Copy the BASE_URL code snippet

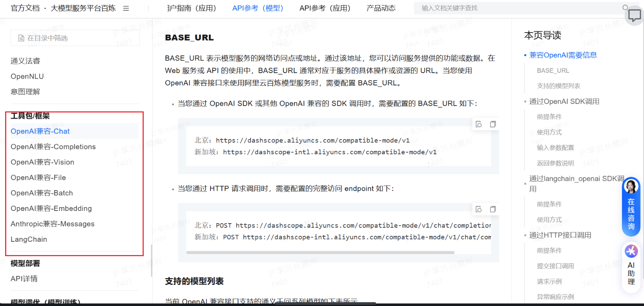(x=492, y=123)
